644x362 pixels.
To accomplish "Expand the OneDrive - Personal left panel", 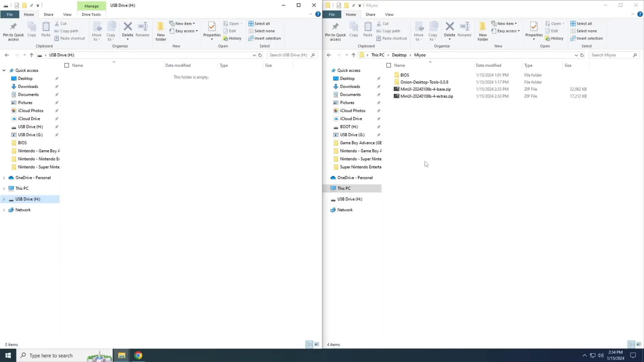I will coord(4,177).
